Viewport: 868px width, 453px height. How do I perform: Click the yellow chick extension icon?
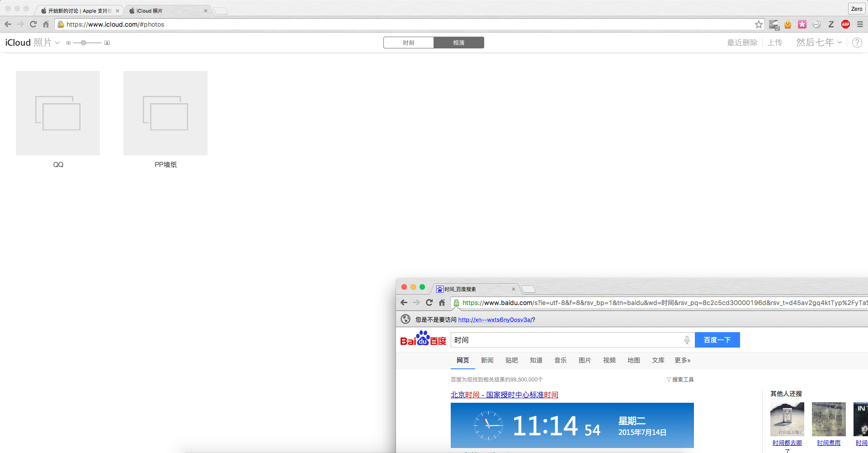point(788,24)
